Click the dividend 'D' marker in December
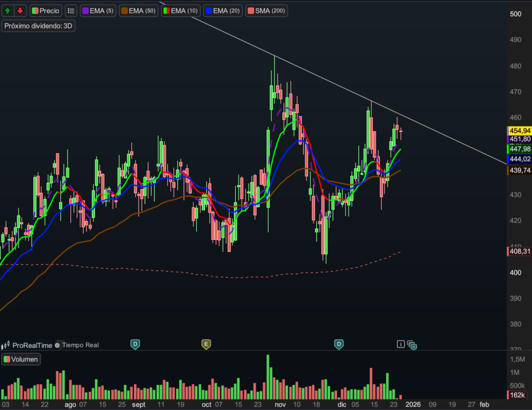 tap(339, 344)
